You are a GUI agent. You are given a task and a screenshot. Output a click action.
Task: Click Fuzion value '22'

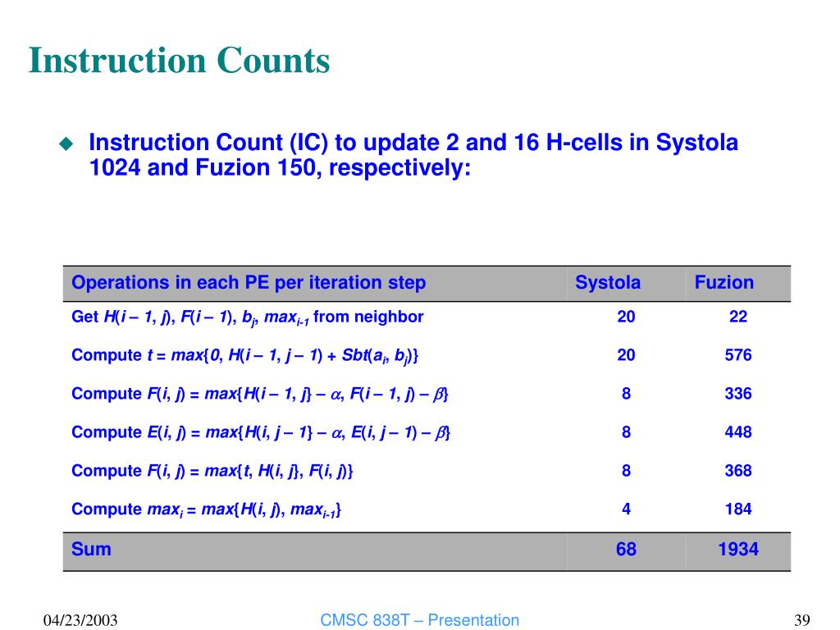[x=738, y=317]
